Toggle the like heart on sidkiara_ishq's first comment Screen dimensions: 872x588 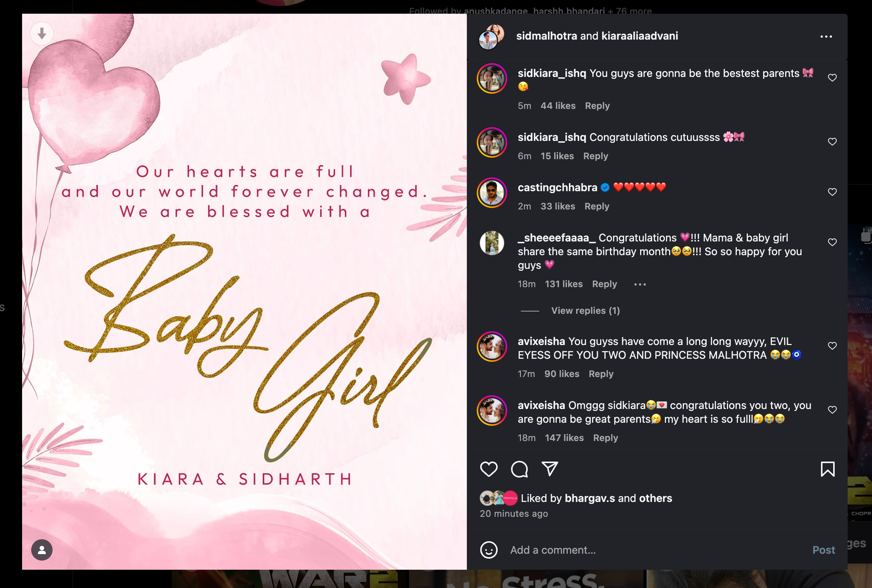pos(832,77)
